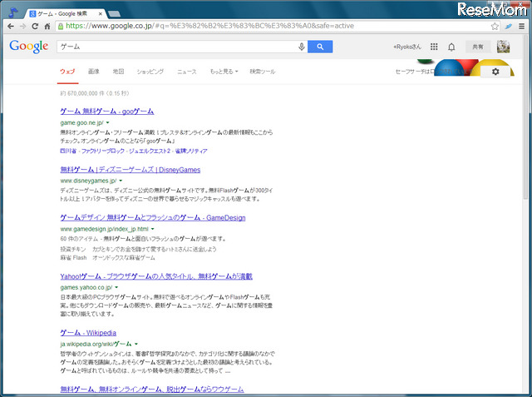This screenshot has height=397, width=532.
Task: Expand arrow next to games.yahoo.co.jp
Action: coord(116,287)
